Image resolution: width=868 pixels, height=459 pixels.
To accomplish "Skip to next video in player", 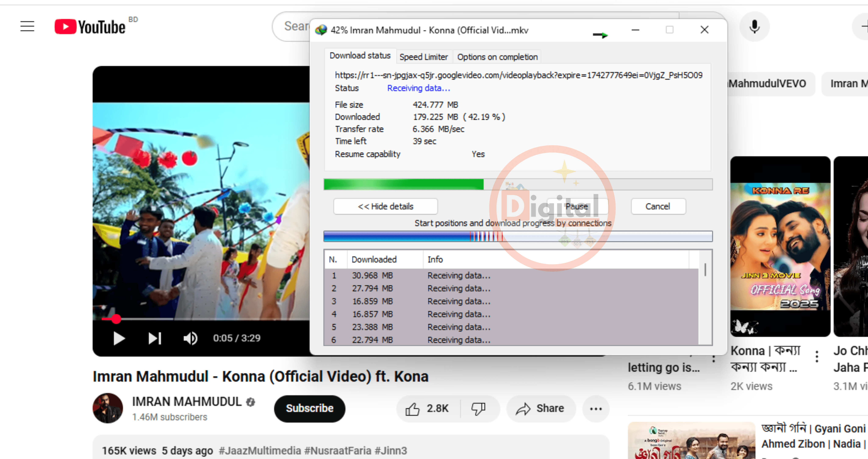I will (155, 338).
